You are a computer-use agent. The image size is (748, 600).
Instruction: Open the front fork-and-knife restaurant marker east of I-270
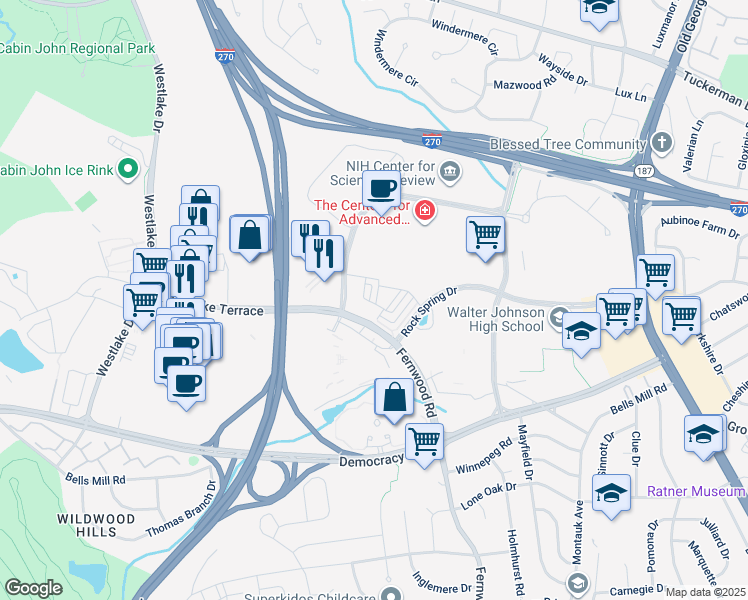(x=324, y=254)
